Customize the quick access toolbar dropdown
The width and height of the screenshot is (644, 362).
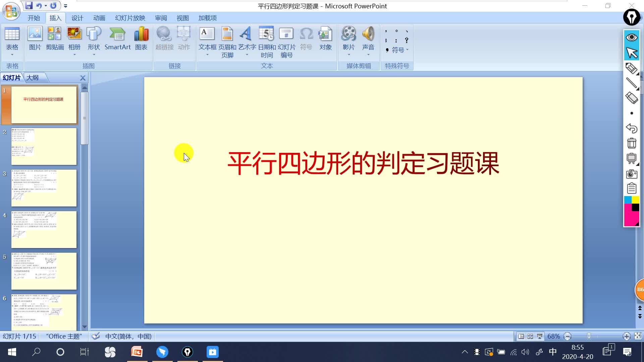tap(65, 6)
